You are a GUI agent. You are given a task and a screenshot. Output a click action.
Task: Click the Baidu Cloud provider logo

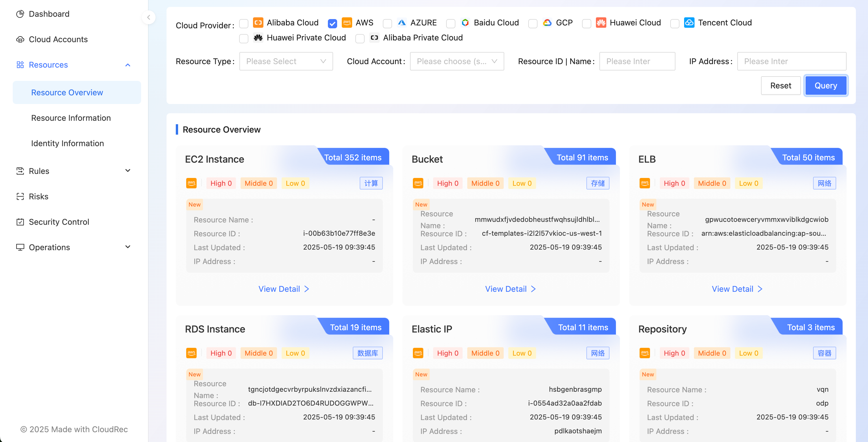point(465,22)
